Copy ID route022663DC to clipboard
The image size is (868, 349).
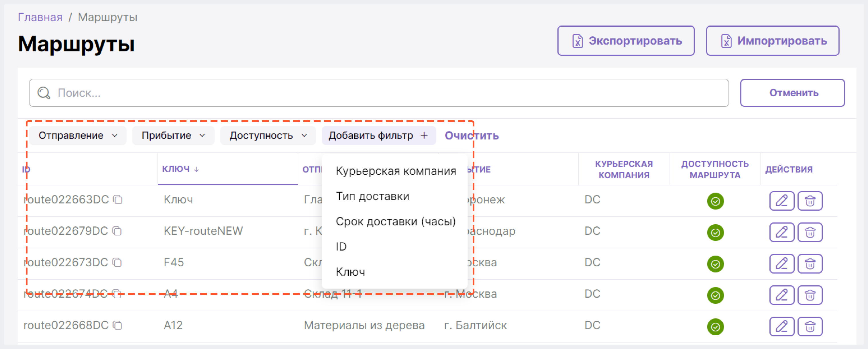coord(118,200)
